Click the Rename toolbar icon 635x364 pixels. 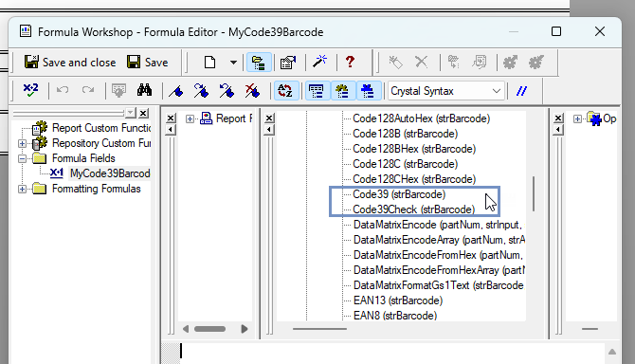click(395, 62)
